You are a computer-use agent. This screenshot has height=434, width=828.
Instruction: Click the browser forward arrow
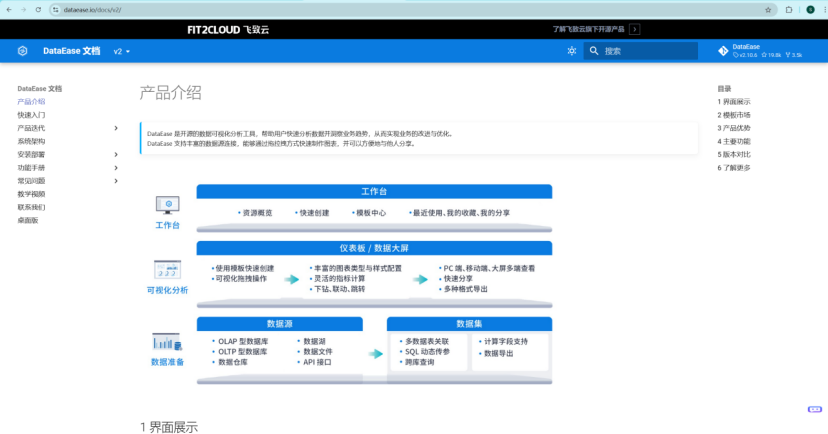tap(23, 10)
